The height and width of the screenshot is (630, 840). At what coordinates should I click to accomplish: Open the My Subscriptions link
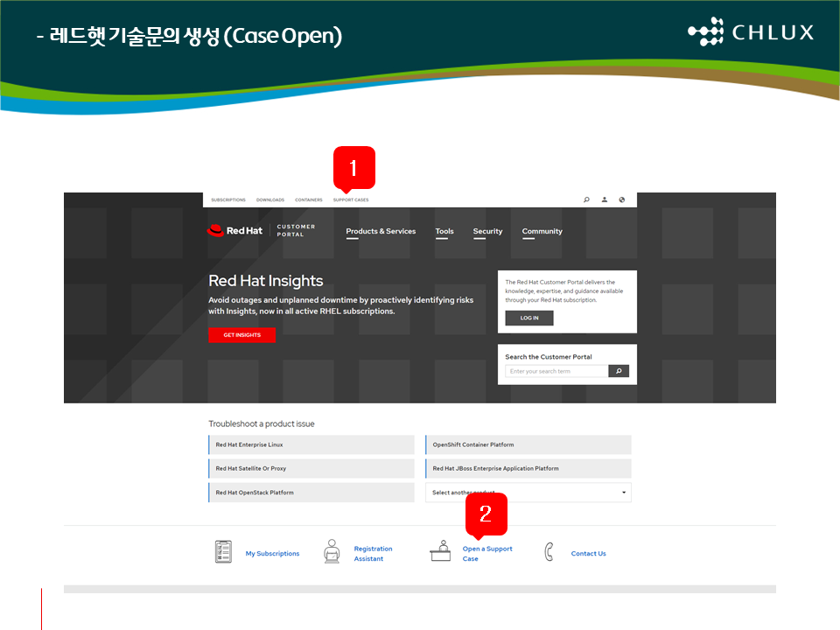click(273, 553)
